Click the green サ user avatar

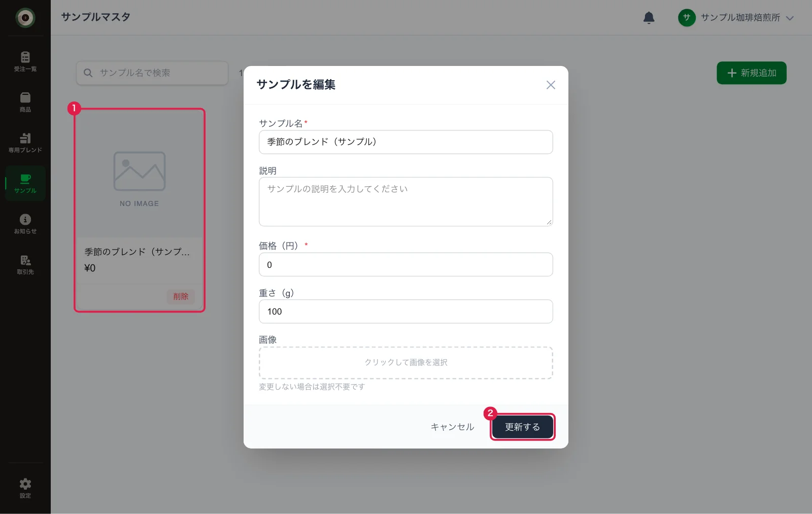coord(687,18)
